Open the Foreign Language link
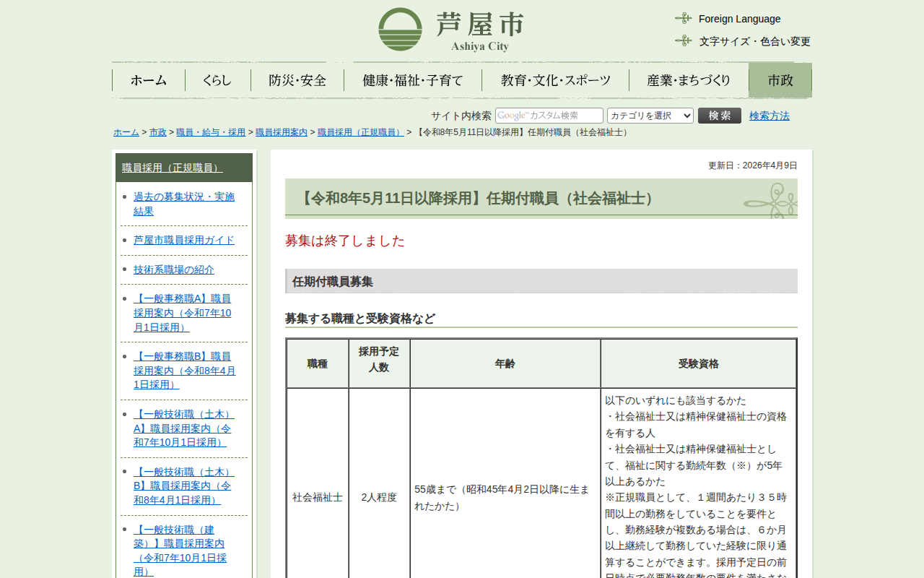This screenshot has width=924, height=578. (x=739, y=19)
